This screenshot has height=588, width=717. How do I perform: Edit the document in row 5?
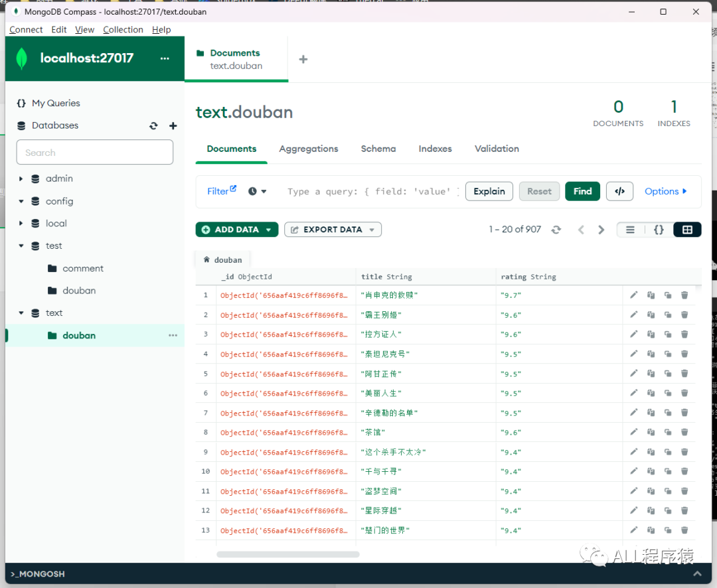634,374
